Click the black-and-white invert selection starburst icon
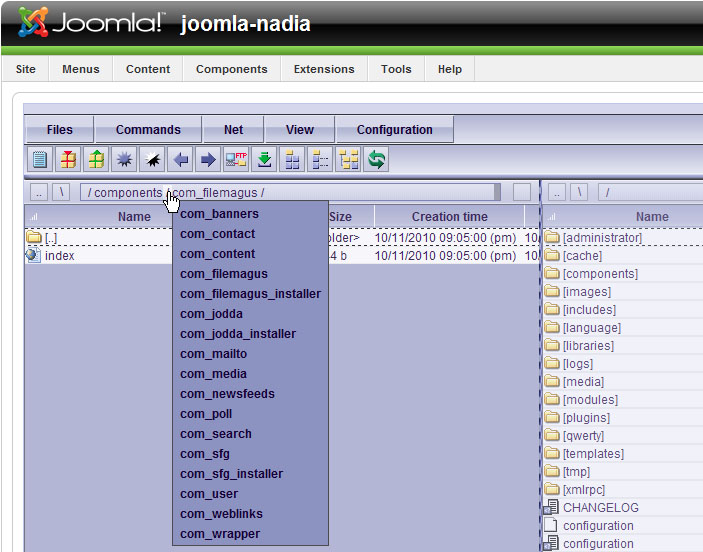This screenshot has height=552, width=703. click(x=152, y=159)
